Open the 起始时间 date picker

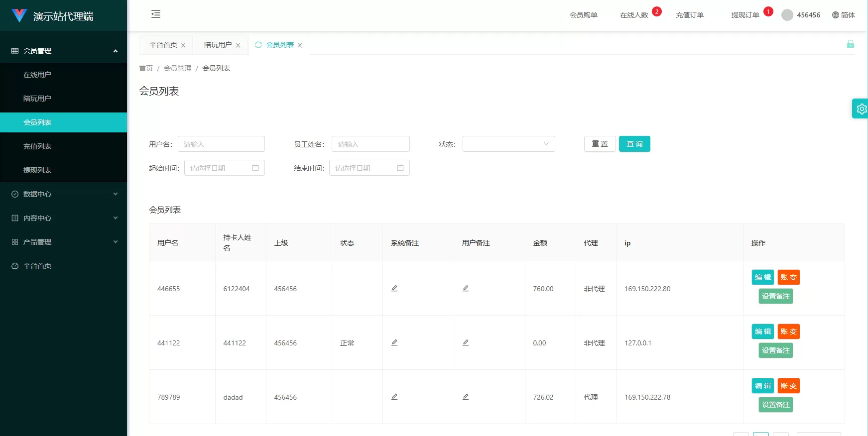[224, 168]
